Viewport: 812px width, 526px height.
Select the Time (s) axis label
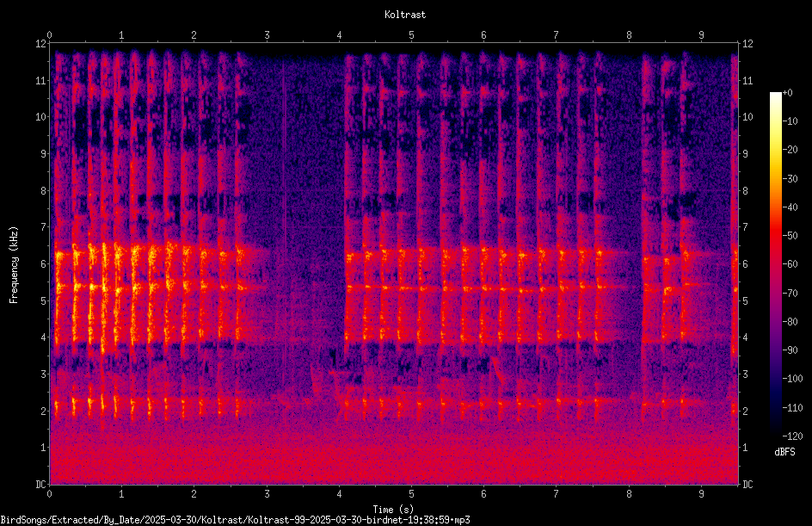point(393,510)
